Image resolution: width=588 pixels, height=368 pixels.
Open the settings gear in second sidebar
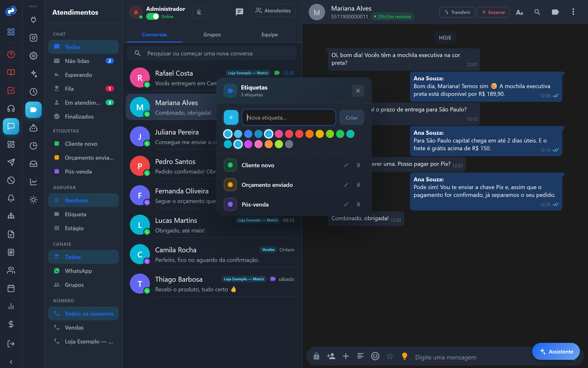[33, 56]
